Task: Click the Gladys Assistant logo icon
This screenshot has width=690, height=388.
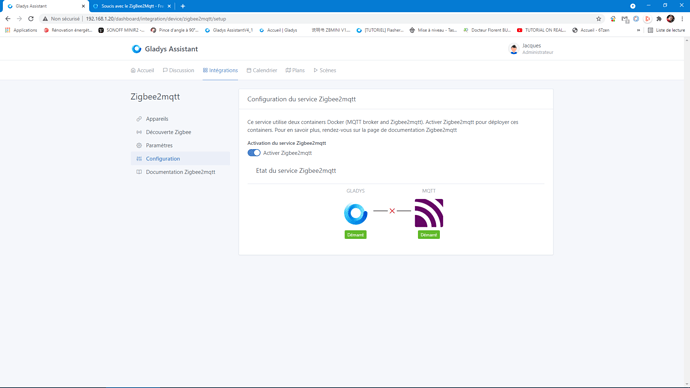Action: [136, 49]
